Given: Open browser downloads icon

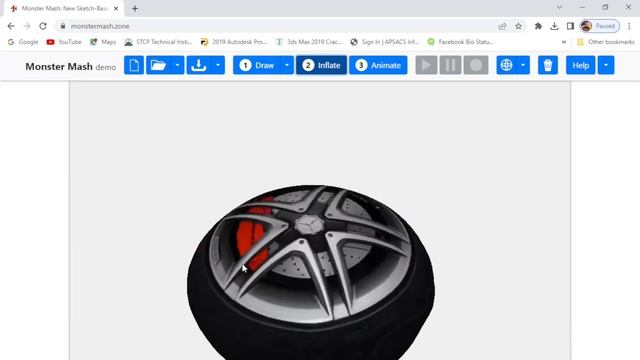Looking at the screenshot, I should pyautogui.click(x=554, y=26).
